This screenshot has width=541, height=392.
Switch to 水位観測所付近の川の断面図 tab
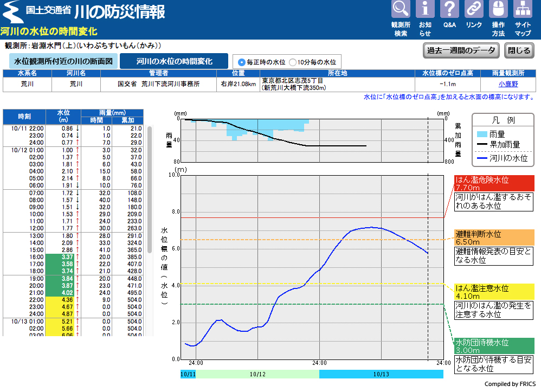click(x=63, y=61)
